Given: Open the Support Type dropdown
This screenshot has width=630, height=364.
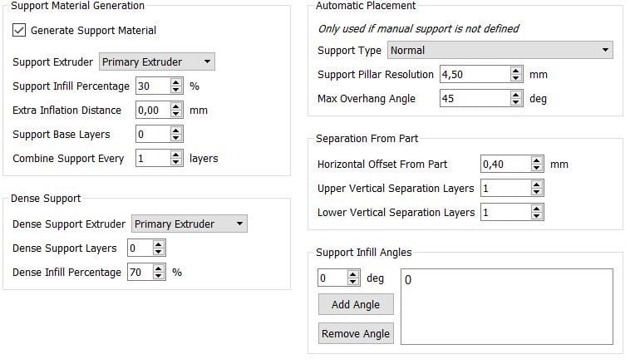Looking at the screenshot, I should (500, 50).
